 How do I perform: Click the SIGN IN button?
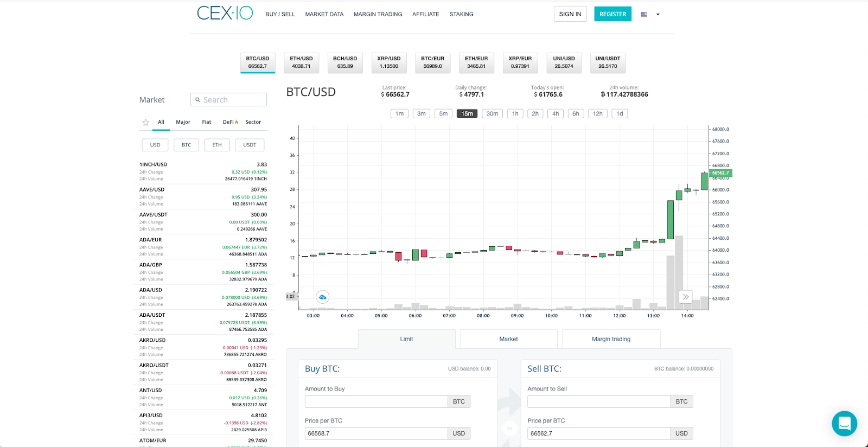pos(570,14)
